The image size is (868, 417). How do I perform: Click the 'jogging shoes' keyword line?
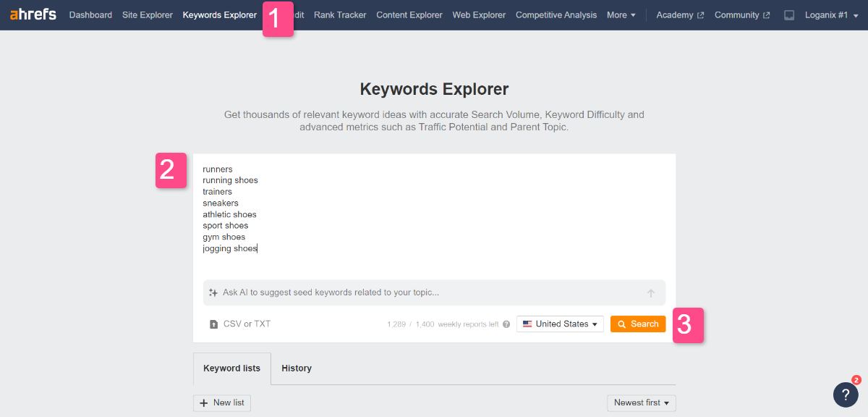tap(230, 248)
